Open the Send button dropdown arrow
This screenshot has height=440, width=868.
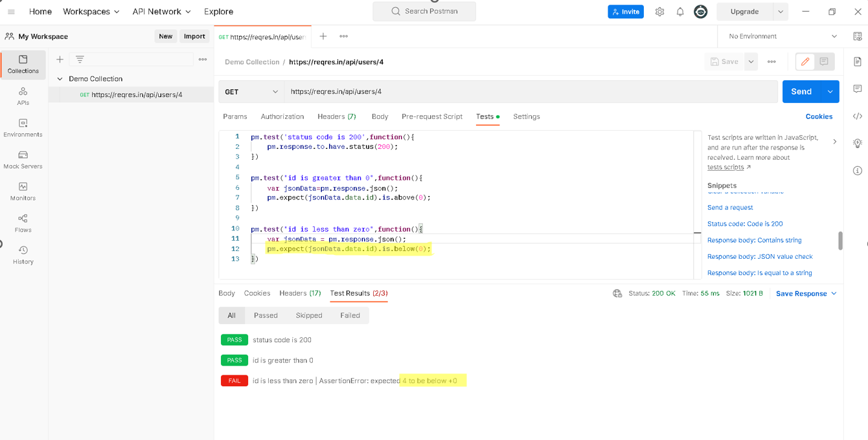(830, 92)
